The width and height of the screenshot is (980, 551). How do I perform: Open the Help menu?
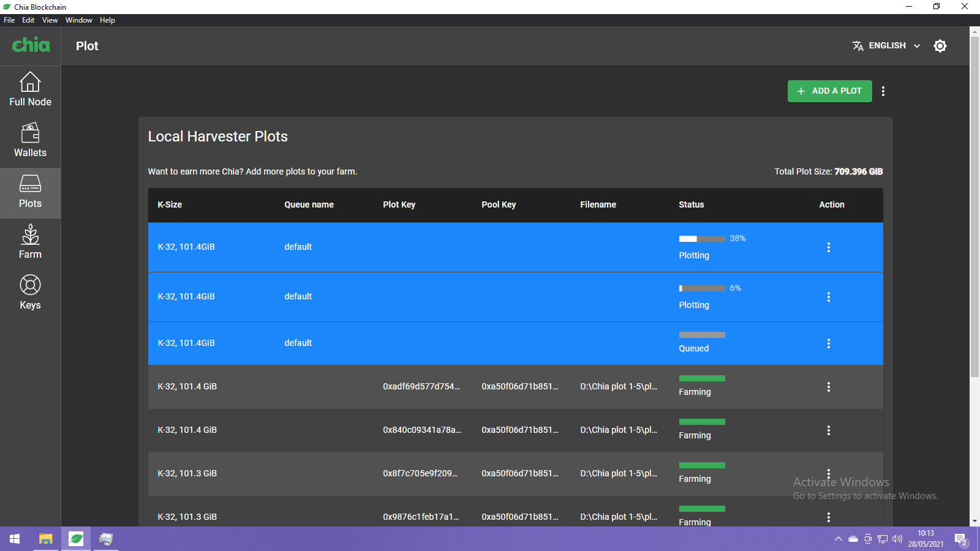click(107, 20)
